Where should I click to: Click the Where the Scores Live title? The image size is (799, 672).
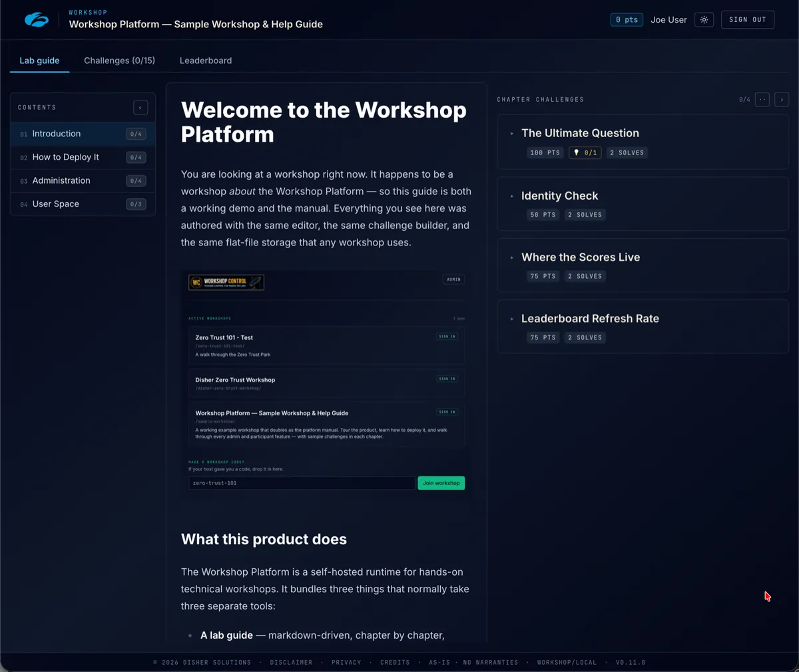click(x=581, y=257)
